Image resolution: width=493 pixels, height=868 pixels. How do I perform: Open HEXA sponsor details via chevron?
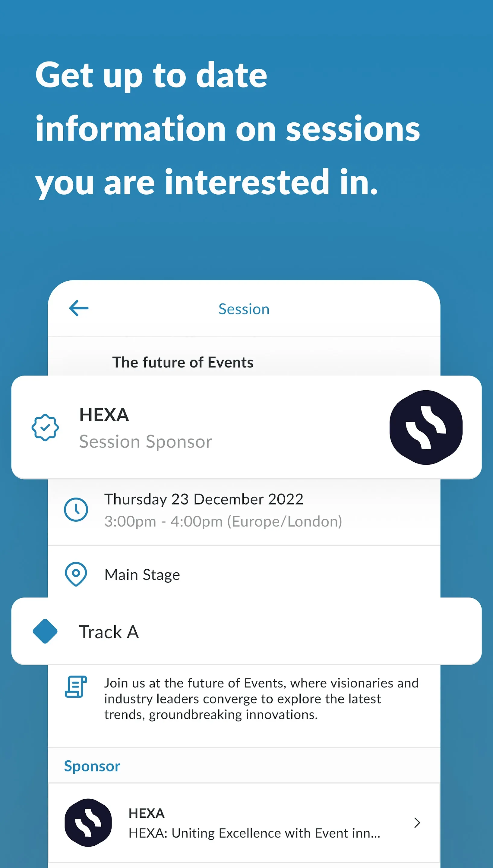click(417, 823)
